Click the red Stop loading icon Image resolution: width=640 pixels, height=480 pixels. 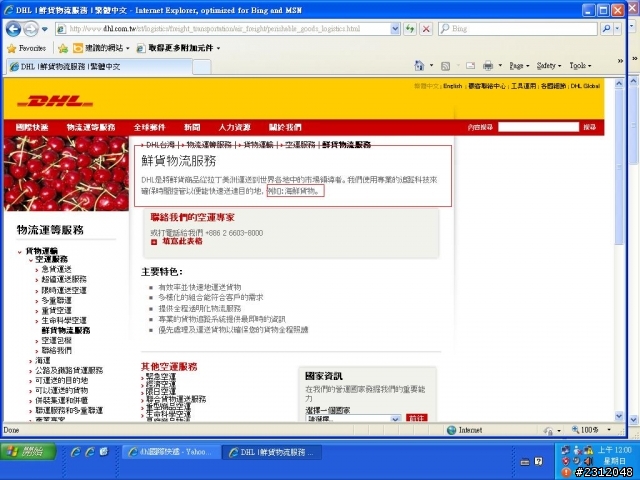(426, 29)
